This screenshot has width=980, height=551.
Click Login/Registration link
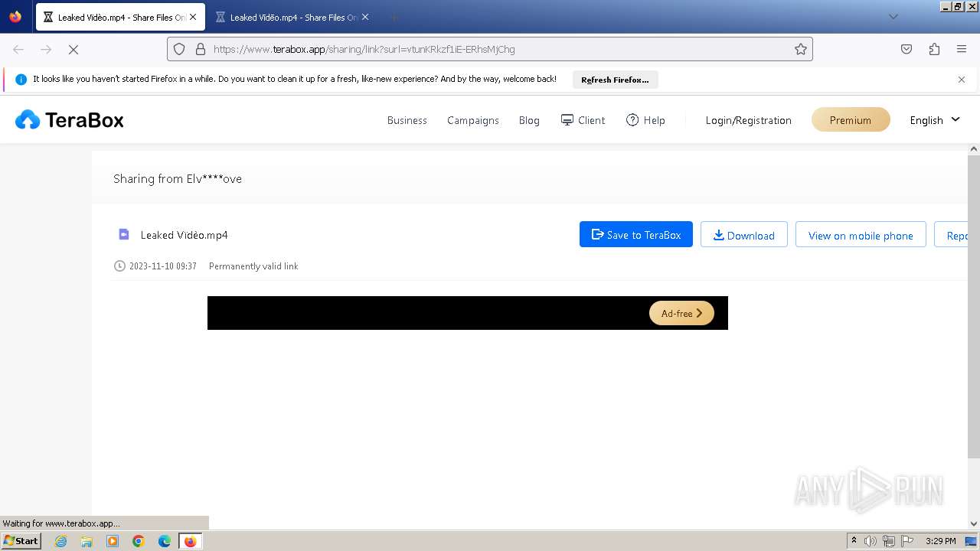pos(749,120)
